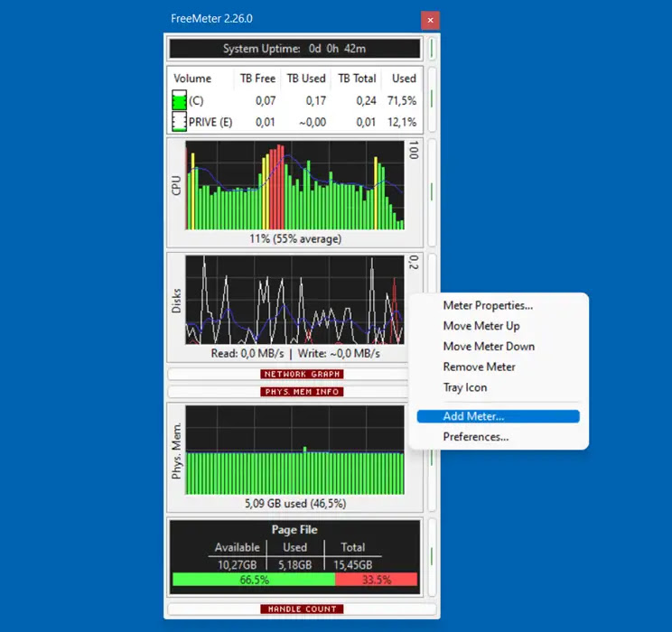This screenshot has width=672, height=632.
Task: Click the (C) drive volume icon
Action: pyautogui.click(x=179, y=100)
